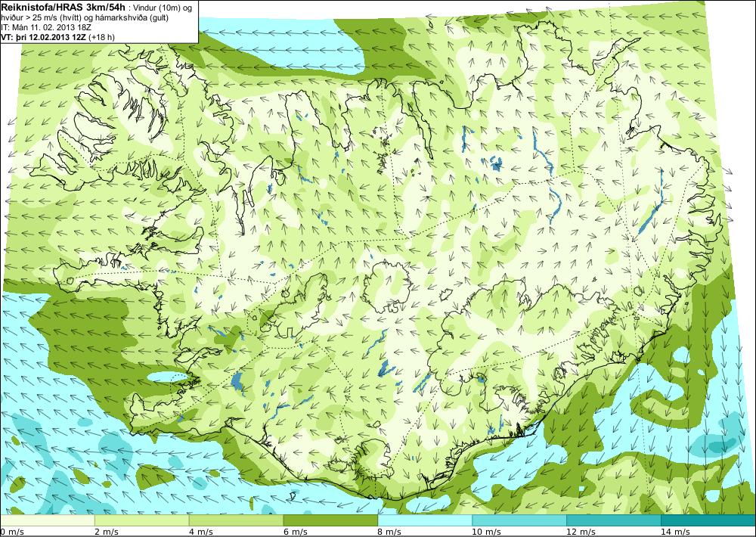Screen dimensions: 756x537
Task: Click the 2-4 m/s legend color swatch
Action: pos(142,520)
